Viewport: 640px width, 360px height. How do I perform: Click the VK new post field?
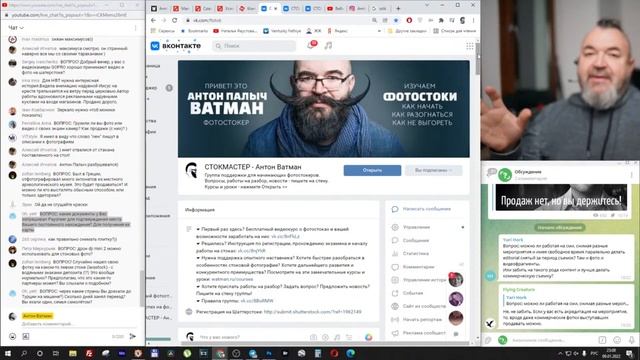[253, 337]
